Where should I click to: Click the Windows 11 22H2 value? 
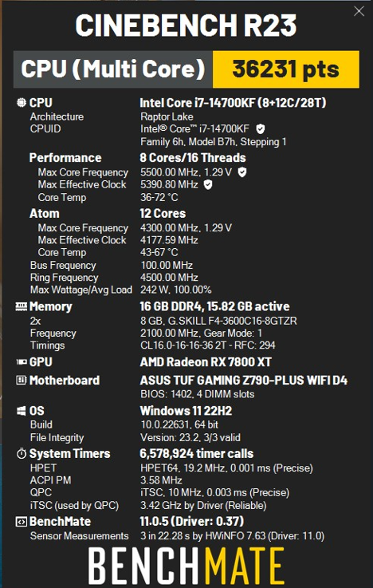186,411
